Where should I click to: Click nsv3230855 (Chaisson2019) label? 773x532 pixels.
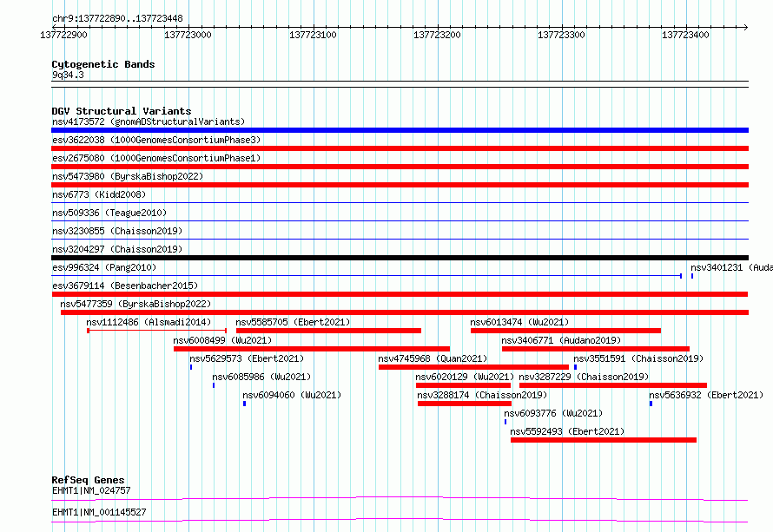117,231
